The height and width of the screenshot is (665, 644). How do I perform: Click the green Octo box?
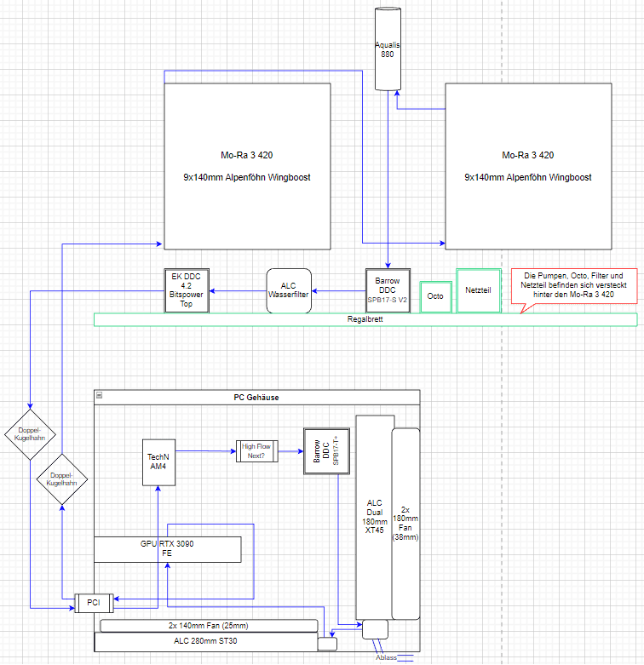435,297
